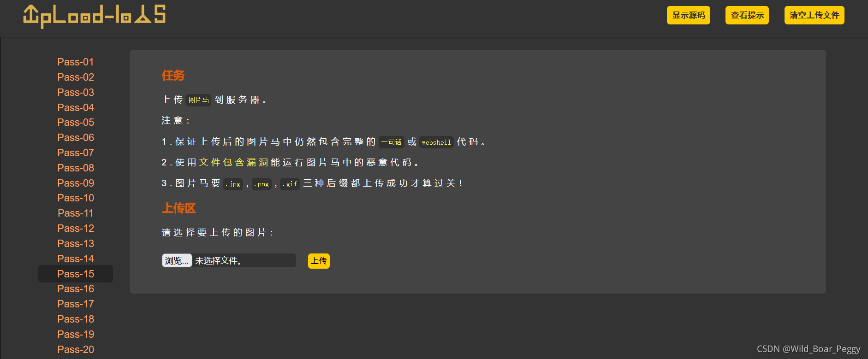Go to Pass-12 level
Image resolution: width=868 pixels, height=359 pixels.
point(76,228)
